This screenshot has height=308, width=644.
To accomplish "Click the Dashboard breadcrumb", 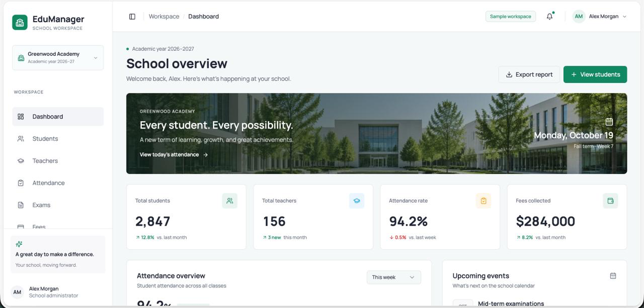I will point(203,17).
